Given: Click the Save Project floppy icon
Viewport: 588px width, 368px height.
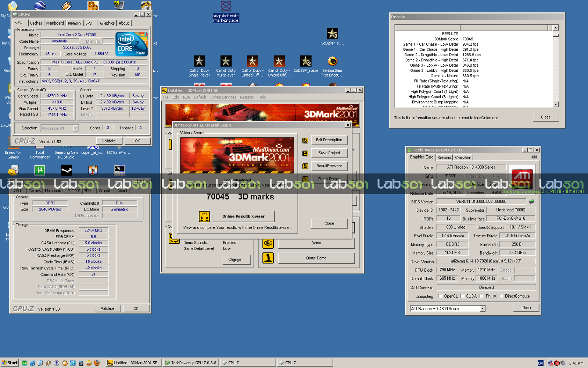Looking at the screenshot, I should pyautogui.click(x=305, y=153).
